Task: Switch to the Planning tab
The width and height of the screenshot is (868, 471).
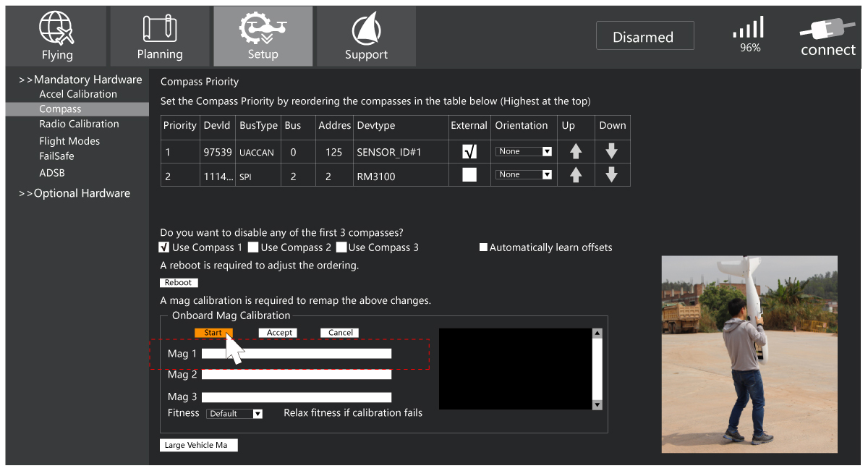Action: click(x=160, y=36)
